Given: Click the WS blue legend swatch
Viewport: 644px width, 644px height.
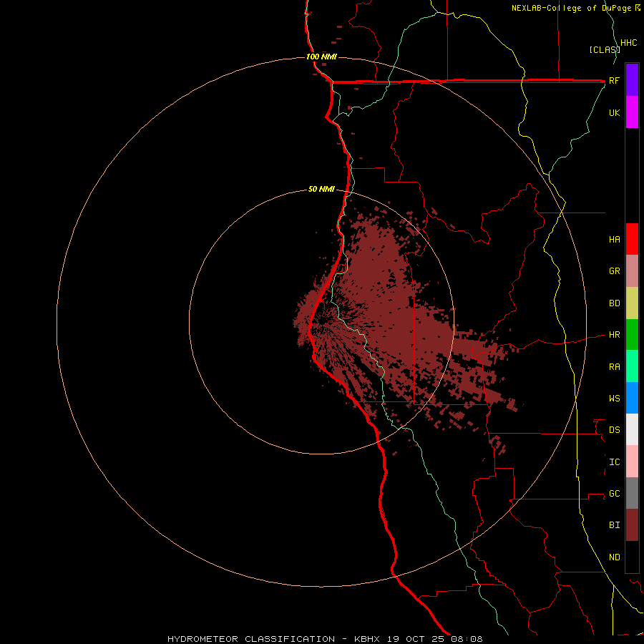Looking at the screenshot, I should (632, 398).
